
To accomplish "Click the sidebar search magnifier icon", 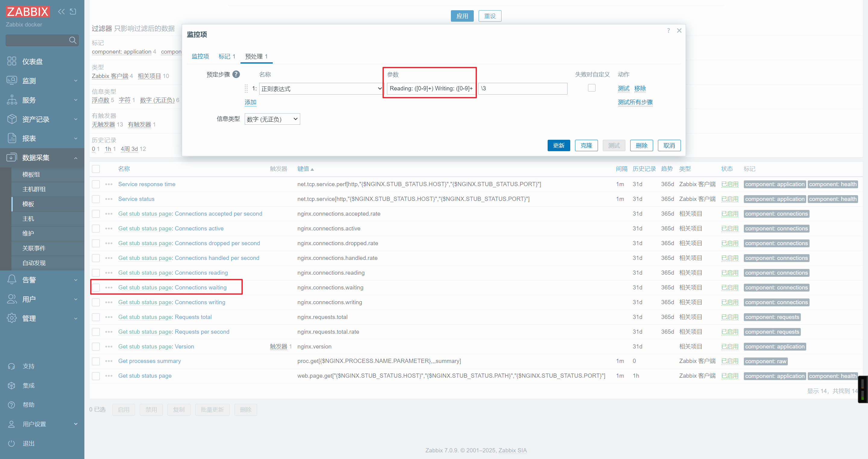I will point(72,40).
